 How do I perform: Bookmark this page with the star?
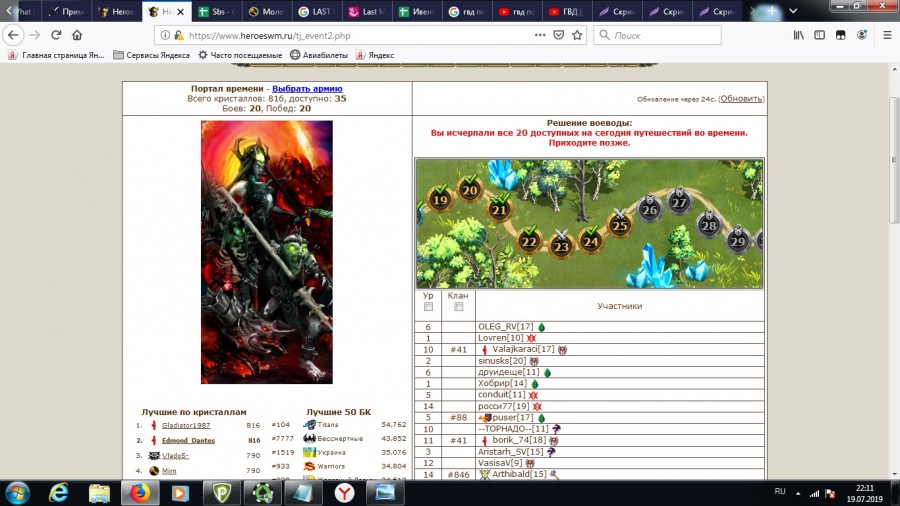pos(577,35)
